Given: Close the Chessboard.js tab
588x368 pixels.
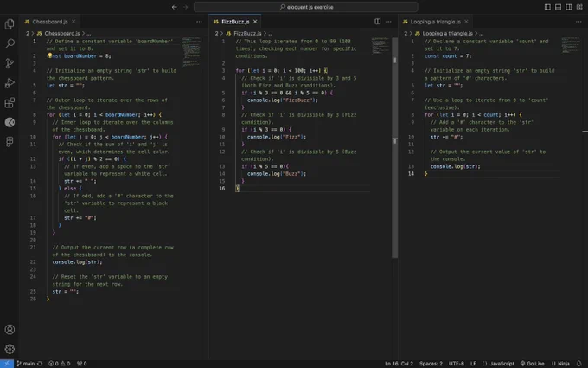Looking at the screenshot, I should pos(73,22).
